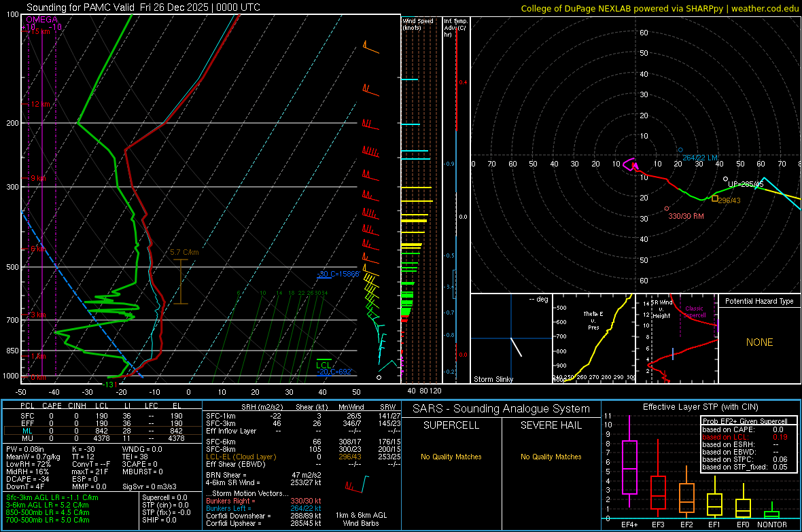
Task: Click the green LCL marker label
Action: coord(324,365)
